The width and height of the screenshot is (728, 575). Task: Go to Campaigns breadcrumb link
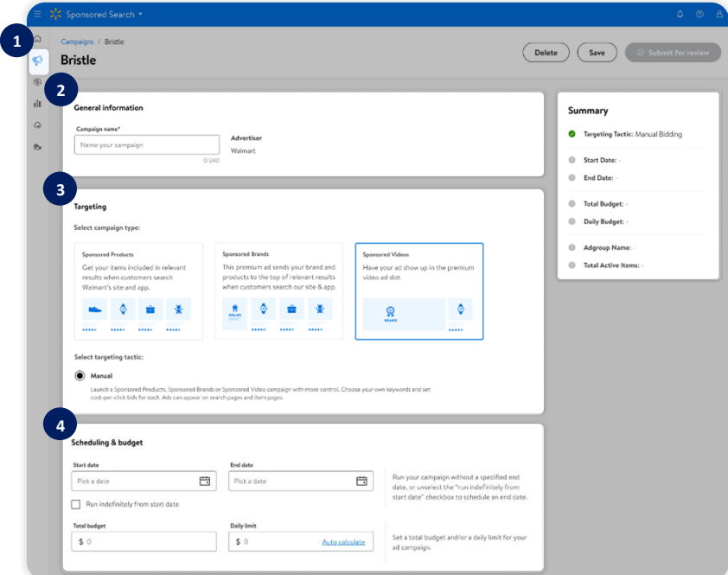(77, 42)
